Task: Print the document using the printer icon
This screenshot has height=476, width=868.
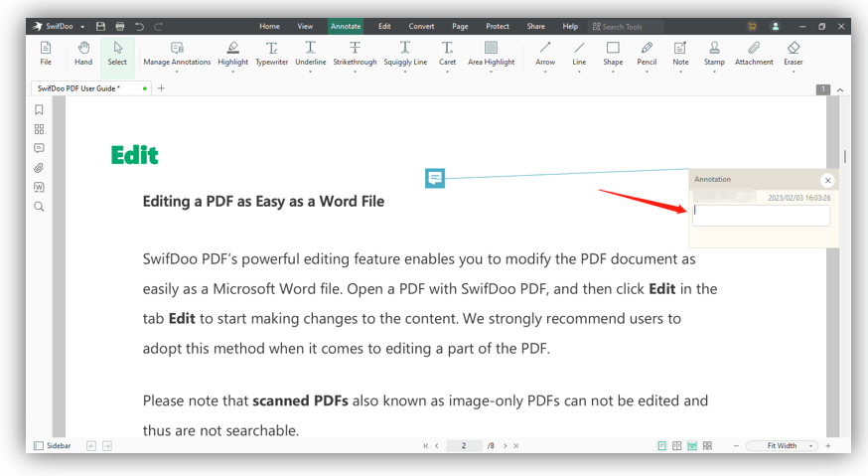Action: pyautogui.click(x=120, y=26)
